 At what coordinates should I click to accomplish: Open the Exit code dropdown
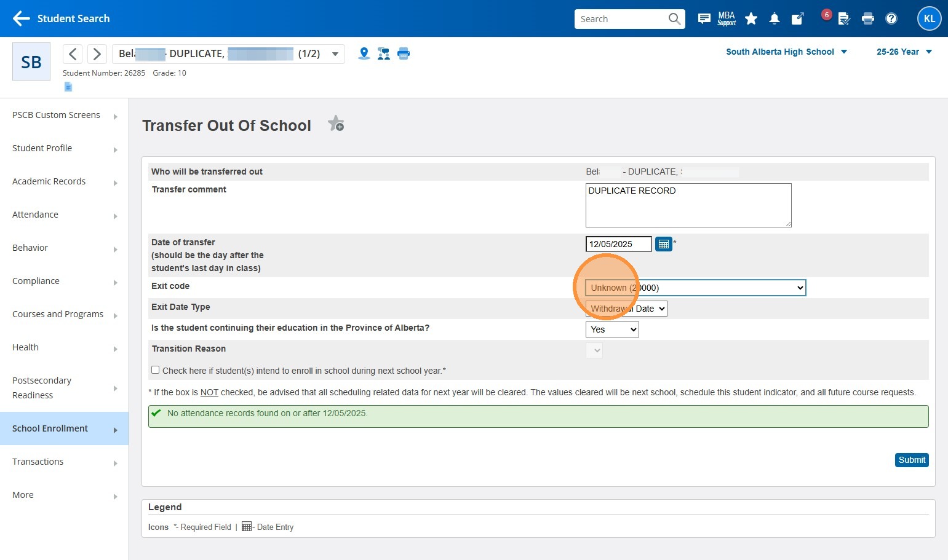click(x=695, y=288)
